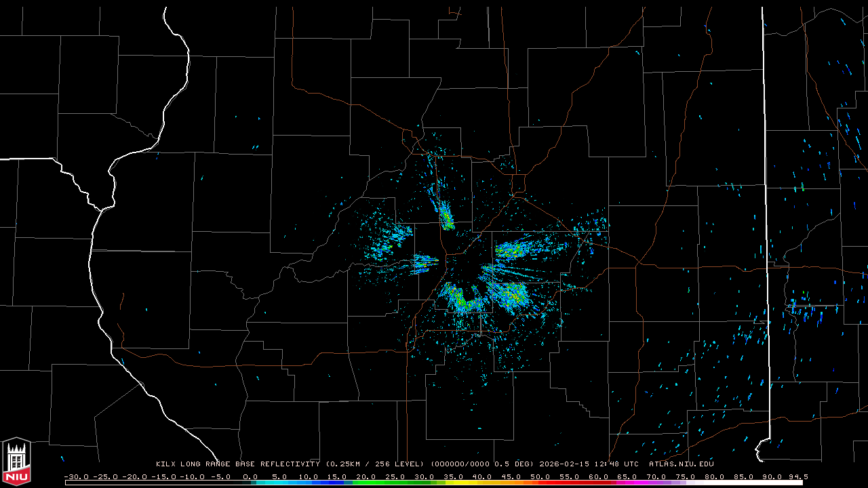Viewport: 868px width, 488px height.
Task: Select the magenta 65.0 dBZ color band
Action: pyautogui.click(x=627, y=483)
